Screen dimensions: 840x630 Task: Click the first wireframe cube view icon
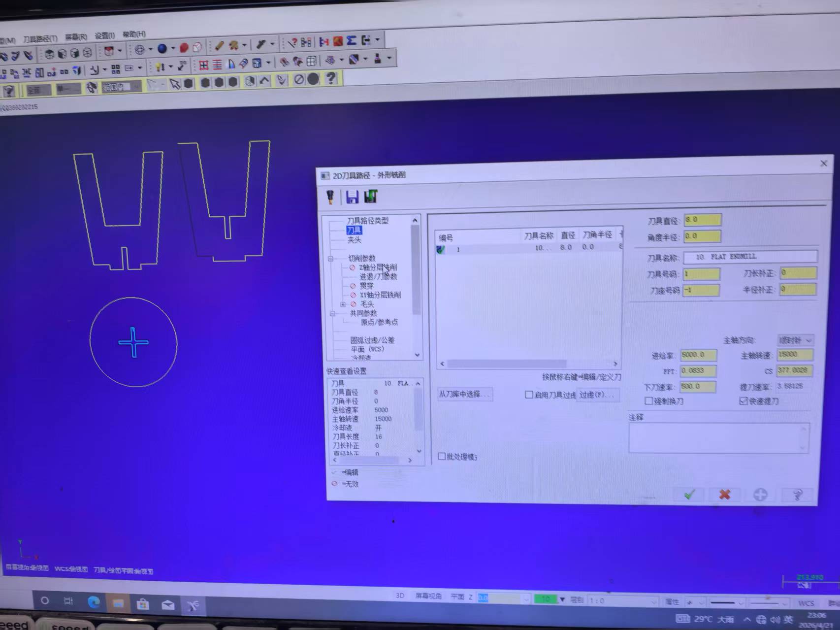tap(50, 54)
